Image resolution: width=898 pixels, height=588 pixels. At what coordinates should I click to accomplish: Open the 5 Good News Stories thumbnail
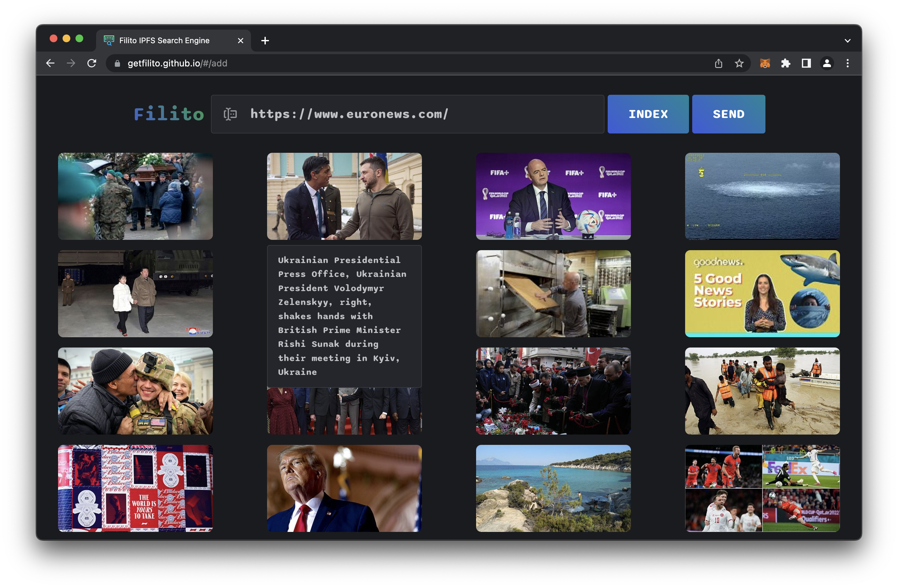(762, 293)
